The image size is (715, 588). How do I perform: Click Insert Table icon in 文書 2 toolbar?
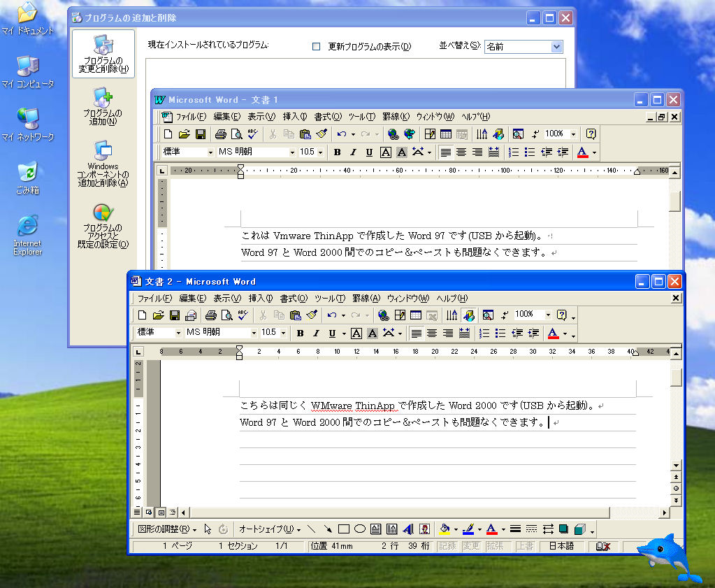[415, 315]
